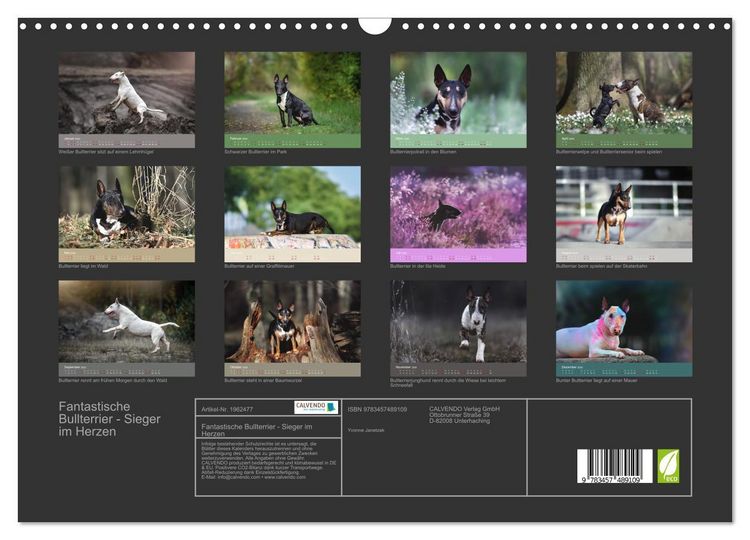Open puppy and senior playing thumbnail
Viewport: 750px width, 540px height.
click(624, 100)
